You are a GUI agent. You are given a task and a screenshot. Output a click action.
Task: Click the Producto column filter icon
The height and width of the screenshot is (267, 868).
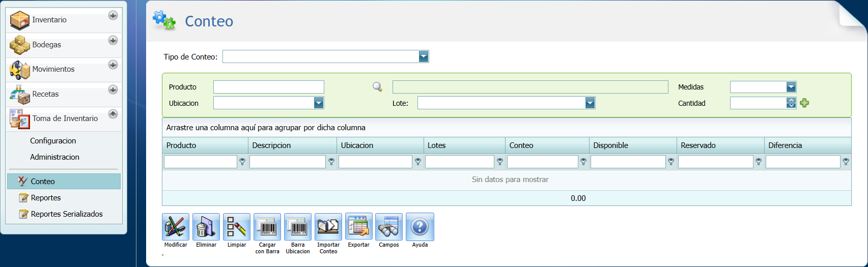click(242, 162)
